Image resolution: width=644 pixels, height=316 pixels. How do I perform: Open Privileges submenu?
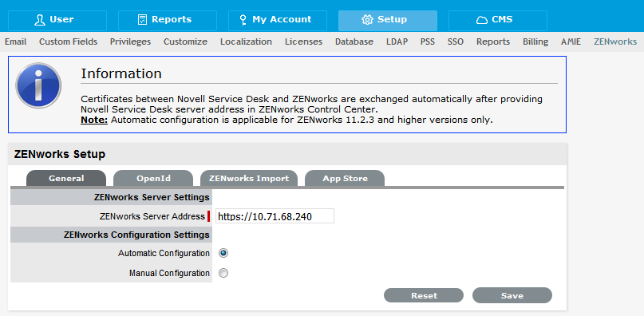click(130, 42)
